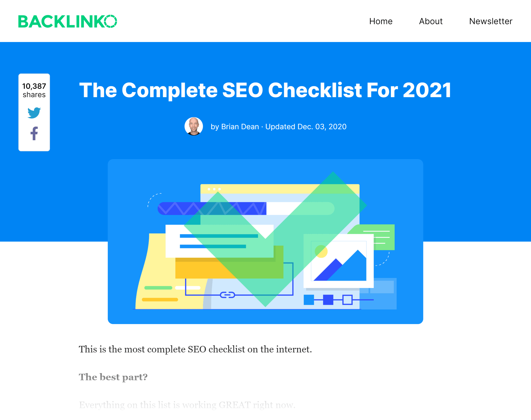Click the circular author avatar image
Image resolution: width=531 pixels, height=420 pixels.
click(194, 126)
